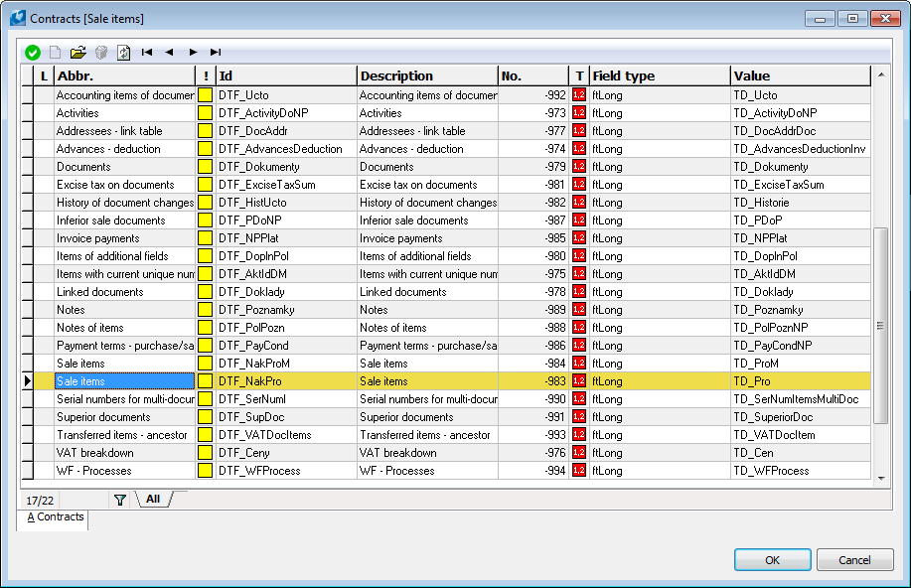Select the DTF_AktIdDM Id cell
Image resolution: width=911 pixels, height=588 pixels.
pos(286,274)
